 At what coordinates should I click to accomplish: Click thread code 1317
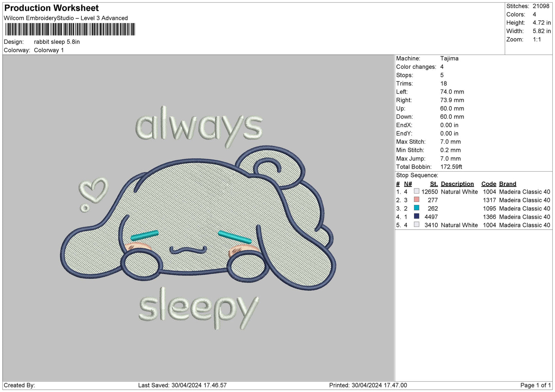[489, 200]
